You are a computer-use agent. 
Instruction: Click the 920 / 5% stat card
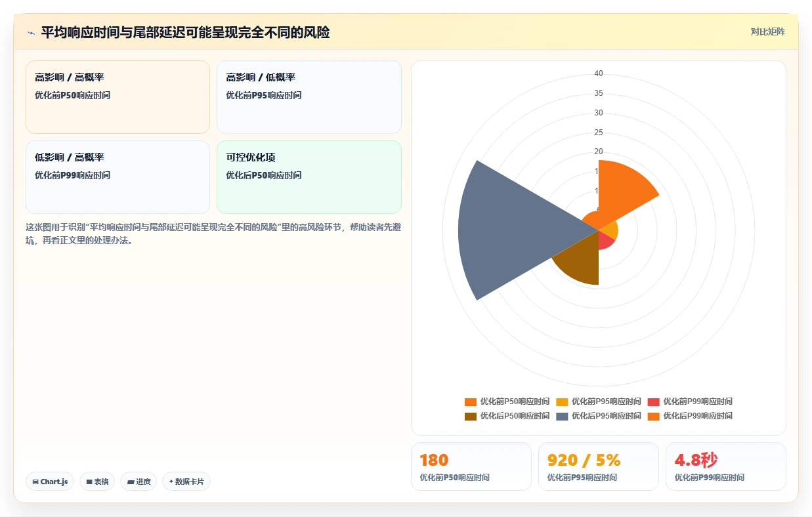599,466
